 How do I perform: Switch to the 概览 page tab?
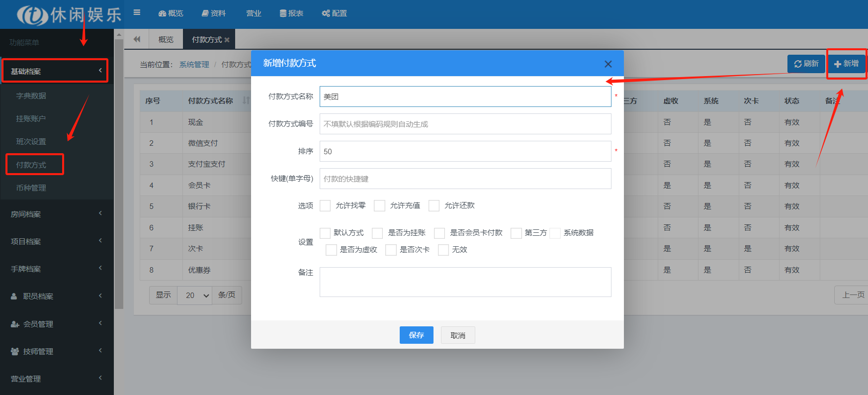click(x=166, y=39)
